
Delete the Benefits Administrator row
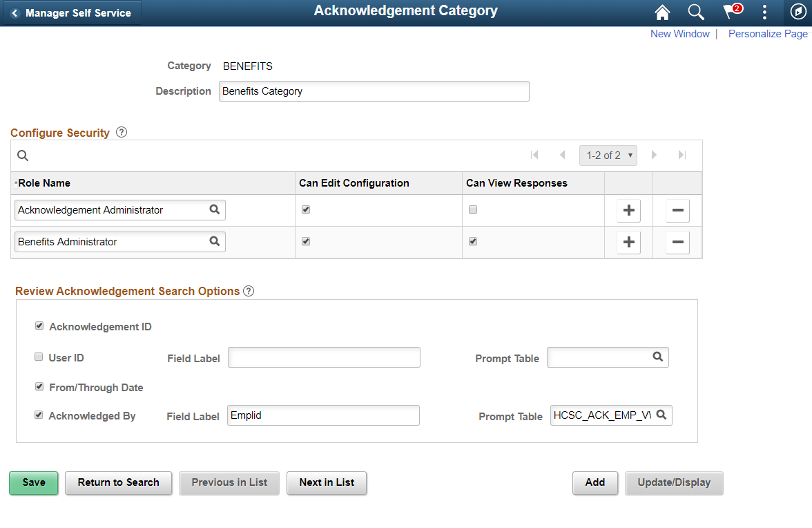click(x=677, y=242)
